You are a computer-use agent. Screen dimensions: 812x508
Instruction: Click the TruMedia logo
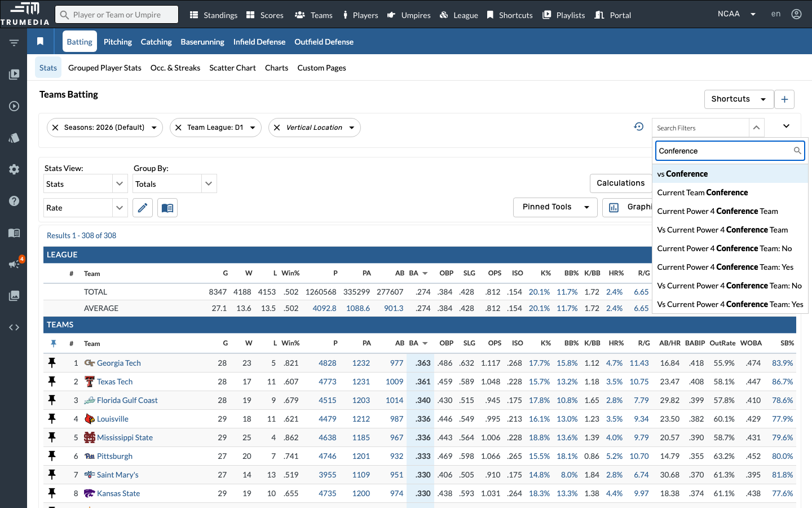[x=25, y=14]
